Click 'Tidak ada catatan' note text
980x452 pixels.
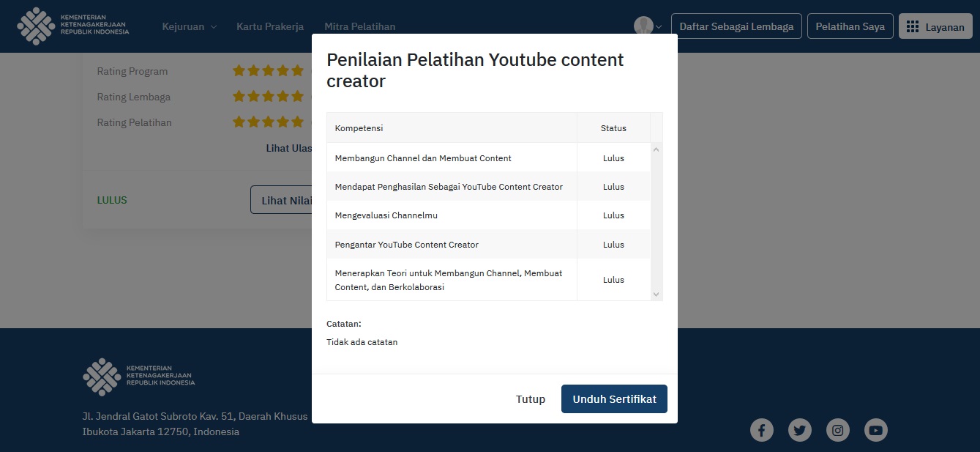[362, 342]
